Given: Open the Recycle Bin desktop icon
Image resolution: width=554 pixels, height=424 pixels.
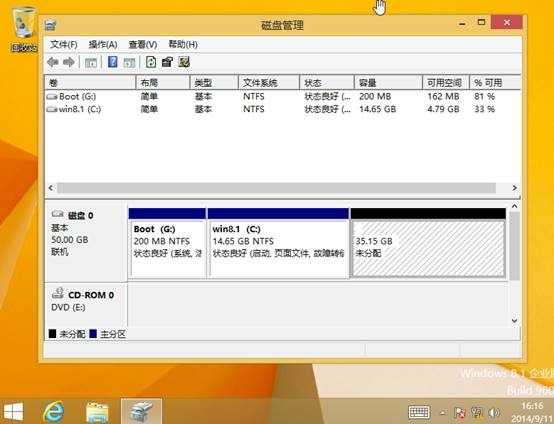Looking at the screenshot, I should pos(24,29).
